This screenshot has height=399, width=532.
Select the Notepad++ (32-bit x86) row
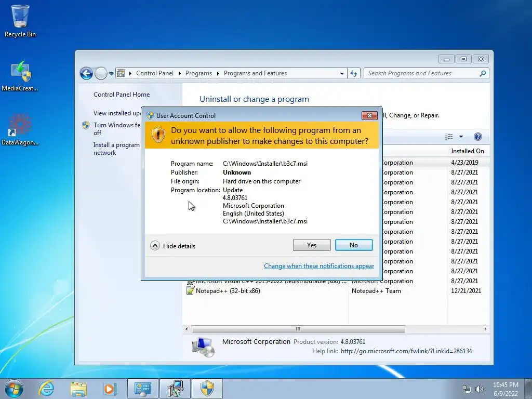tap(336, 291)
